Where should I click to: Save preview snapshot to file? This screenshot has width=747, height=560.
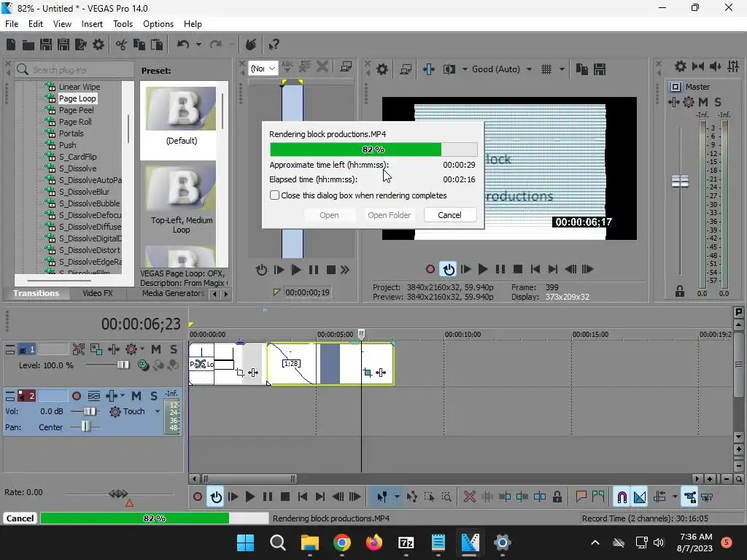click(x=600, y=69)
